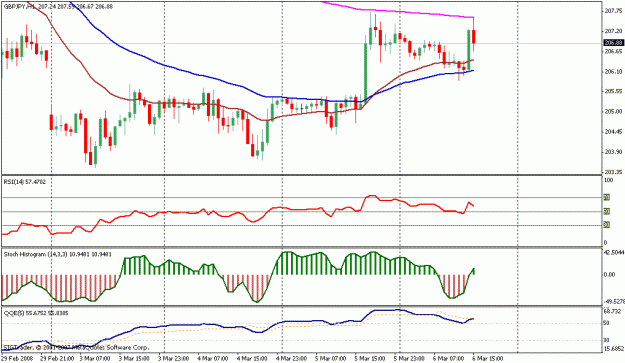The width and height of the screenshot is (625, 363).
Task: Click the RSI 30 level marker
Action: (x=607, y=226)
